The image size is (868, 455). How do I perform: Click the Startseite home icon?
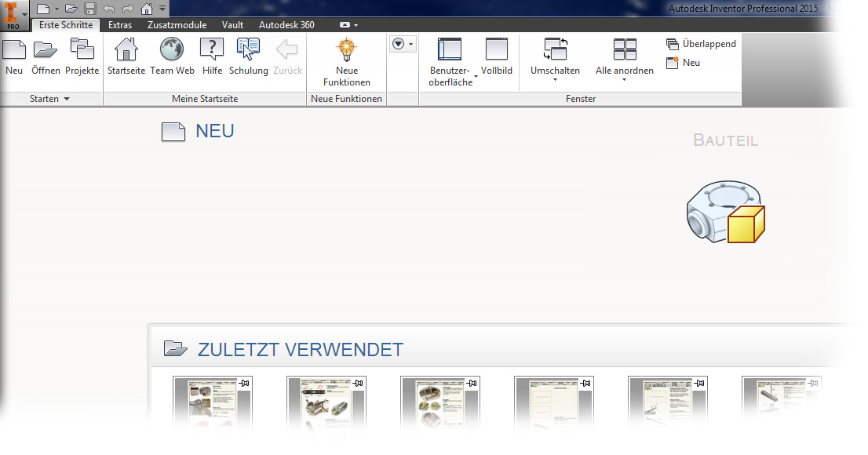(126, 50)
